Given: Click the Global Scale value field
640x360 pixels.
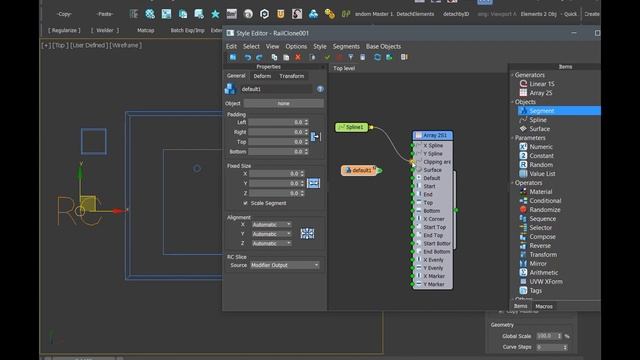Looking at the screenshot, I should pyautogui.click(x=547, y=336).
